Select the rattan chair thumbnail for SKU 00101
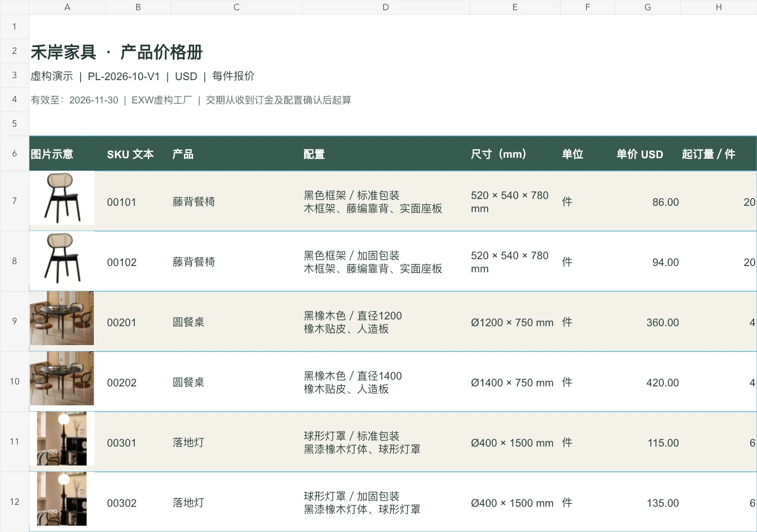 [62, 198]
